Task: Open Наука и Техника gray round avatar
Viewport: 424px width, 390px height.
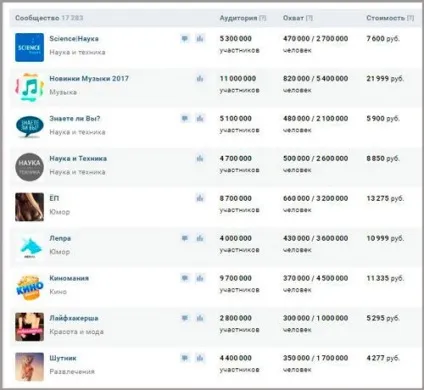Action: [x=29, y=167]
